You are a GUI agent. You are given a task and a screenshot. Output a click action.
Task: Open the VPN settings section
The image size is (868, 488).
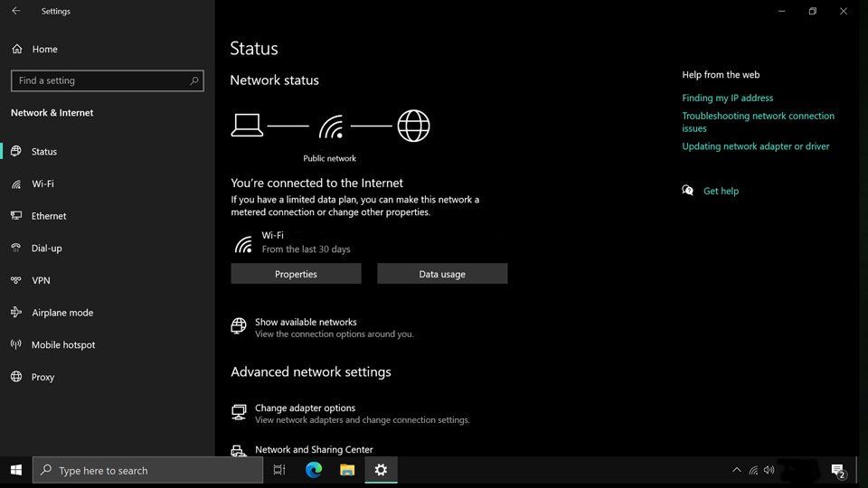(x=41, y=280)
